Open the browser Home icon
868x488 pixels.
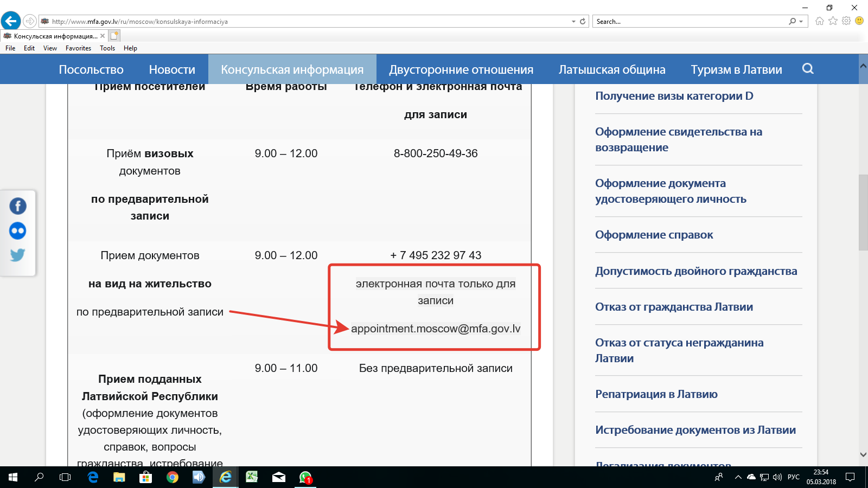pyautogui.click(x=819, y=21)
